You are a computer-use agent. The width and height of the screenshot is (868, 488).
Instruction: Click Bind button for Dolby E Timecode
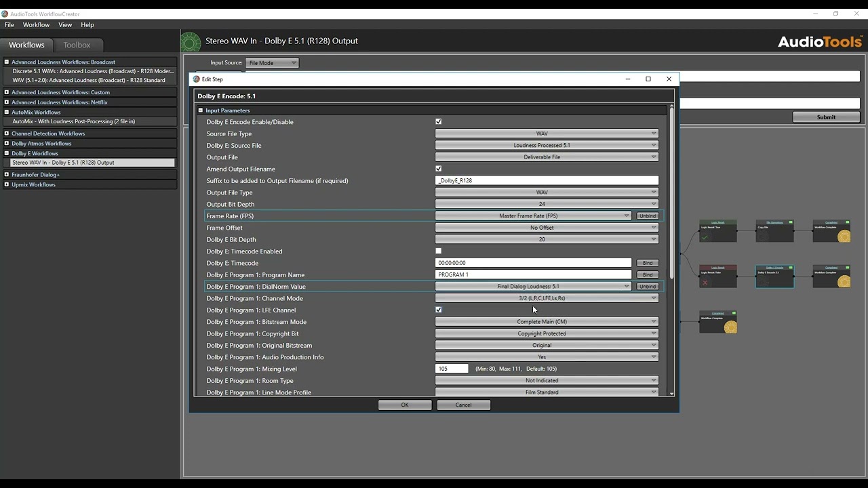[x=648, y=263]
